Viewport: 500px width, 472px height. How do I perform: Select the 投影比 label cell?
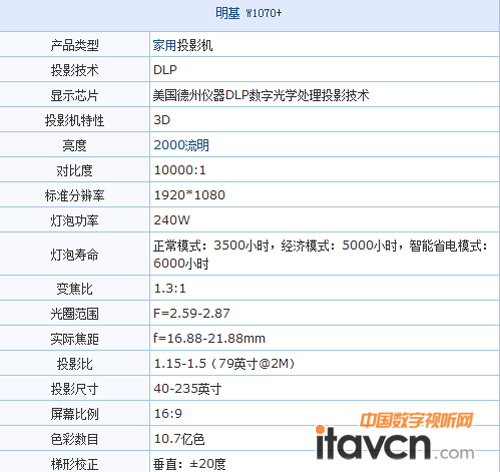click(x=74, y=363)
